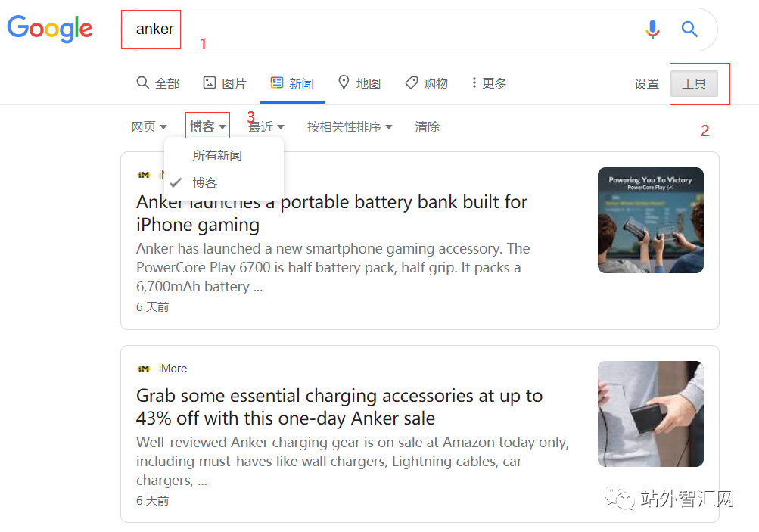This screenshot has height=532, width=759.
Task: Click the 工具 button
Action: (694, 84)
